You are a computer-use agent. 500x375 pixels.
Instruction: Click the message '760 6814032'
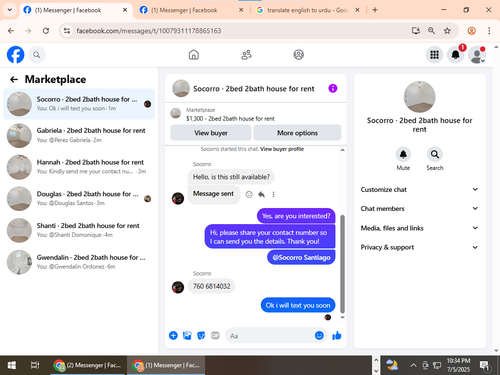(x=211, y=286)
